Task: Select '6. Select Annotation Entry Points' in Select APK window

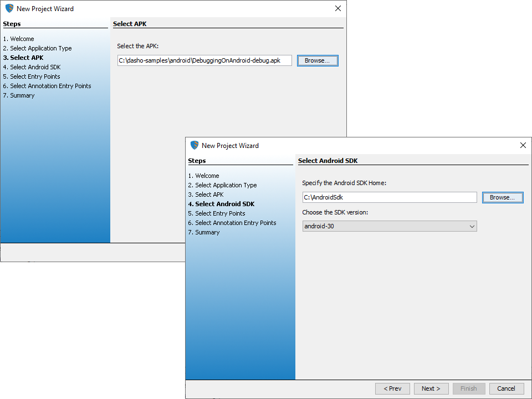Action: click(47, 86)
